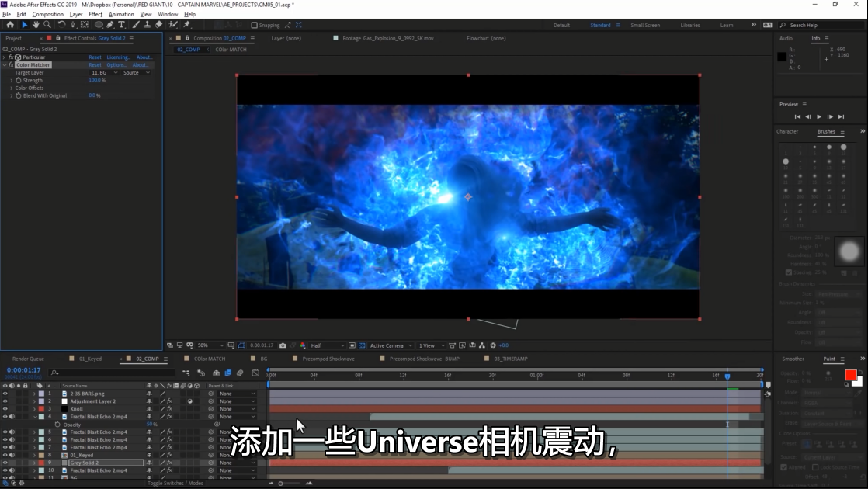Viewport: 868px width, 489px height.
Task: Open the Target Layer 11. BG dropdown
Action: point(104,72)
